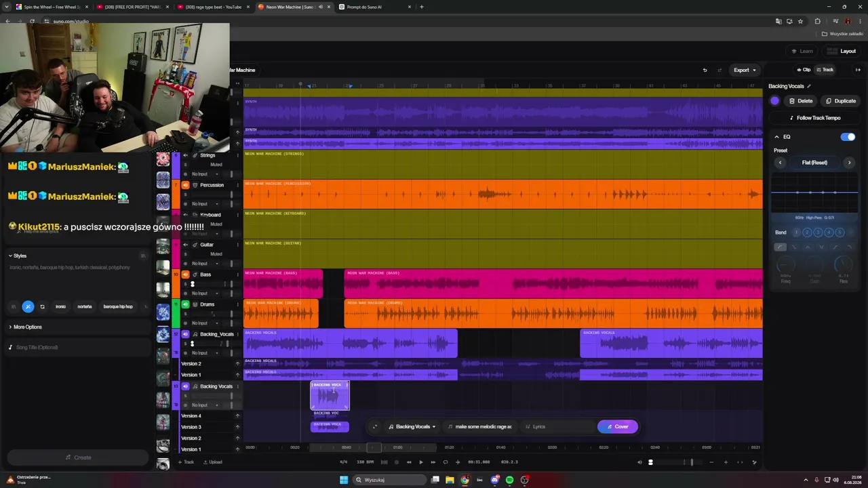868x488 pixels.
Task: Rename track with pencil icon beside Backing Vocals
Action: 808,86
